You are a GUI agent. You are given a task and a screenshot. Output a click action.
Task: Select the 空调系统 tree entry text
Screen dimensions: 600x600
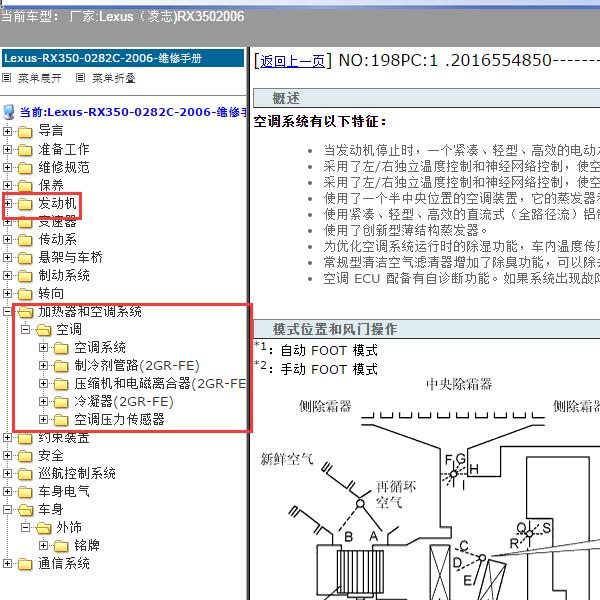point(100,347)
